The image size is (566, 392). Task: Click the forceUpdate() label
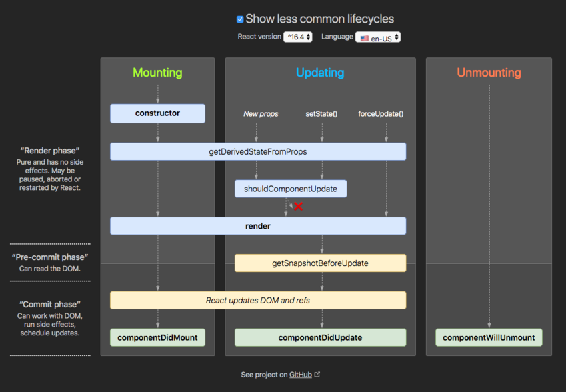[381, 114]
